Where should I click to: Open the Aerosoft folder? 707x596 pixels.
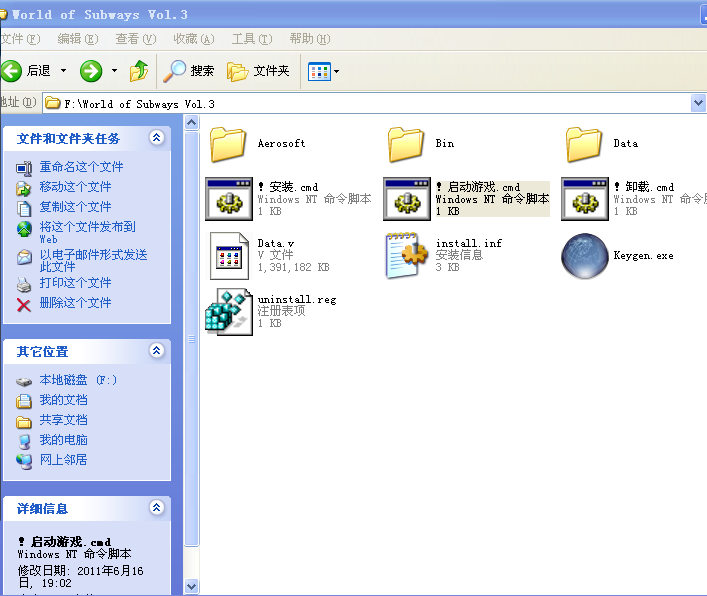(228, 144)
